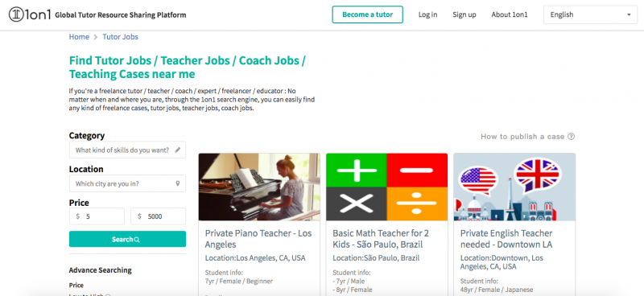Image resolution: width=644 pixels, height=296 pixels.
Task: Open the US and UK flags thumbnail
Action: pyautogui.click(x=514, y=187)
